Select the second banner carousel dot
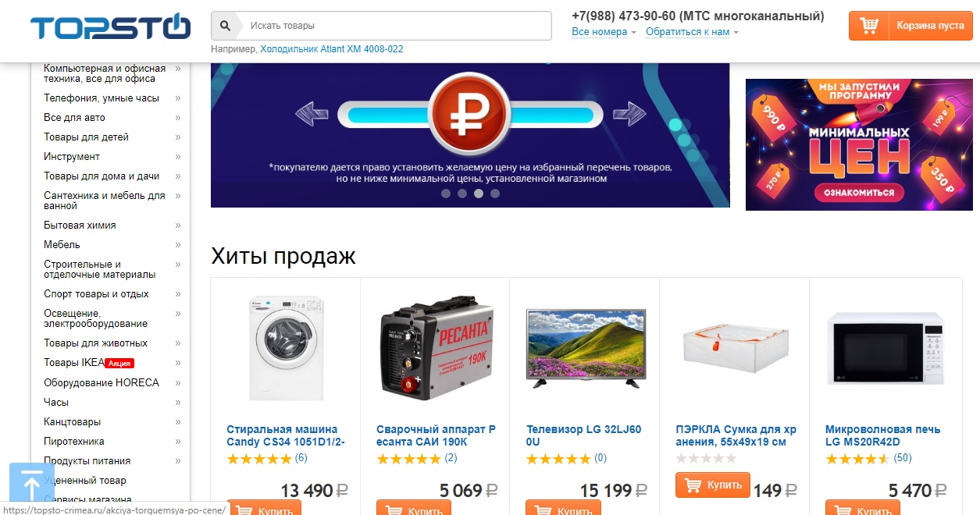The height and width of the screenshot is (515, 980). tap(462, 194)
